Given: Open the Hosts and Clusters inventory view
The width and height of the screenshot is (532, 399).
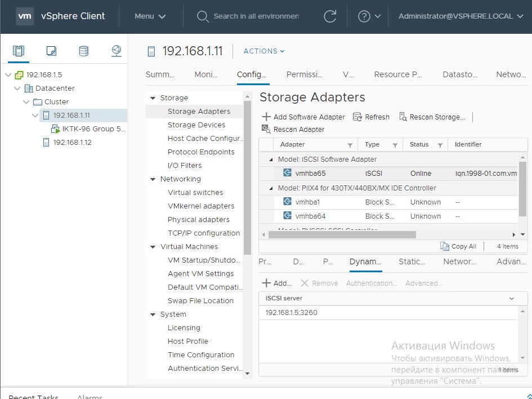Looking at the screenshot, I should point(19,51).
